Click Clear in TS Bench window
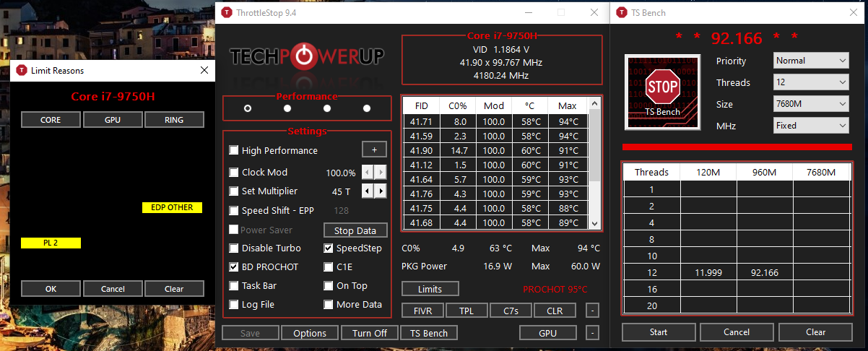Image resolution: width=868 pixels, height=351 pixels. click(816, 332)
